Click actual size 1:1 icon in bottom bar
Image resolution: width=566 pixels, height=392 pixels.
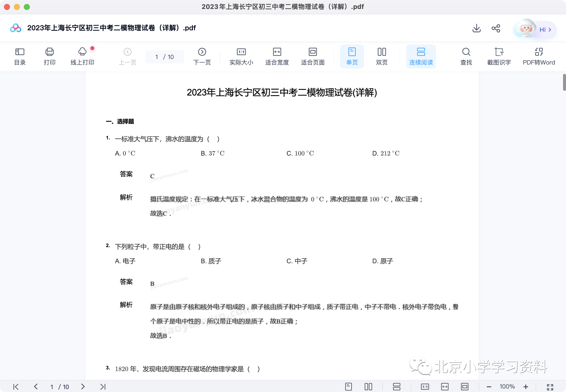[x=425, y=387]
